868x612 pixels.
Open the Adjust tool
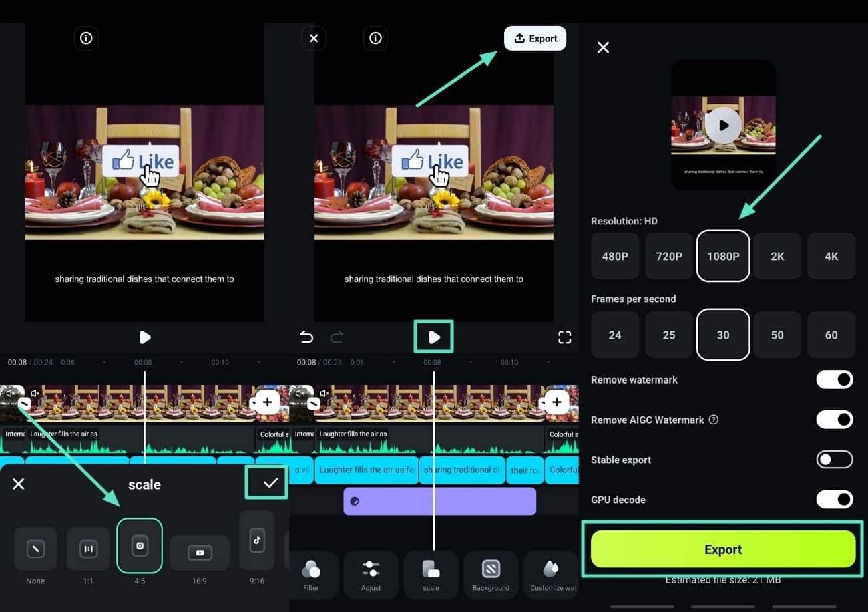pos(371,575)
